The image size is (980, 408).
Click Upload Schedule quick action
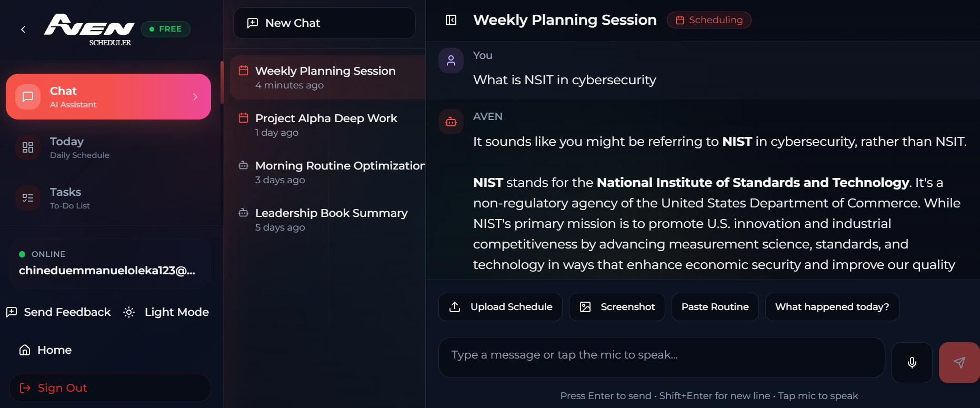[x=501, y=307]
